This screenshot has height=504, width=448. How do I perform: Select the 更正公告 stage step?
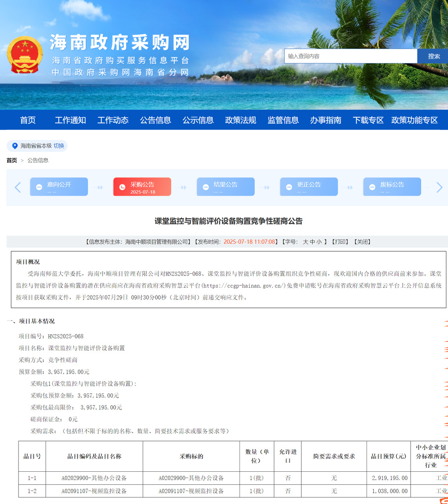coord(309,187)
